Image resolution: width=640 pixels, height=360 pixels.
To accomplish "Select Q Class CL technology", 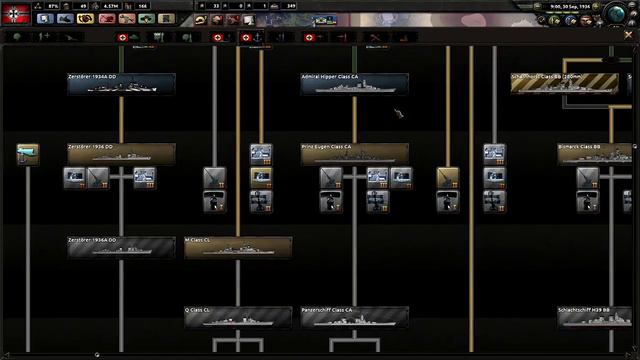I will (238, 317).
